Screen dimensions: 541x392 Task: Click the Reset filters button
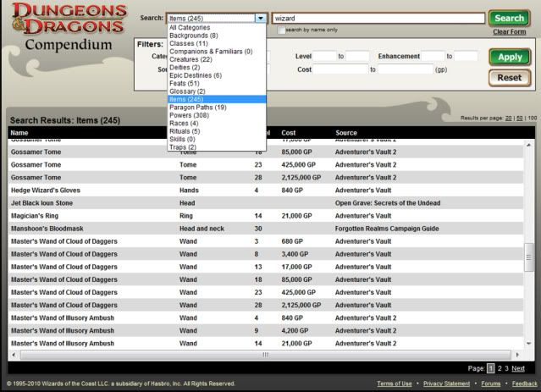(x=510, y=78)
